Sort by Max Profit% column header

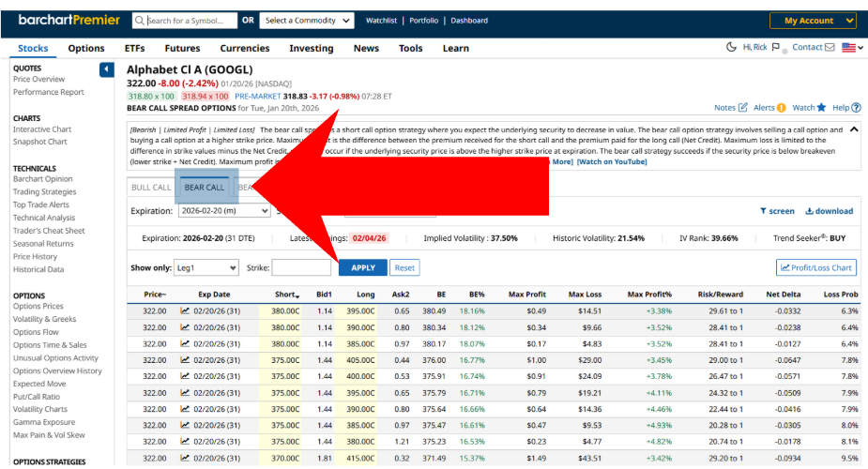[649, 295]
